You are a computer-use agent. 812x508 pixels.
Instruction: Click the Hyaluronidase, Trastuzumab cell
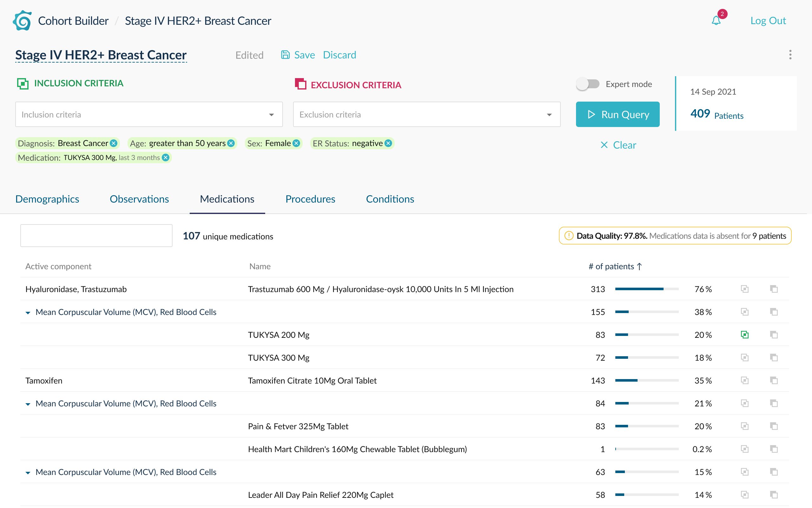coord(76,289)
